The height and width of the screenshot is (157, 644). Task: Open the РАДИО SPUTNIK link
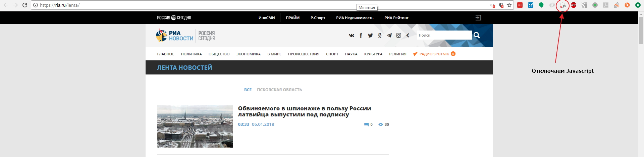tap(434, 54)
